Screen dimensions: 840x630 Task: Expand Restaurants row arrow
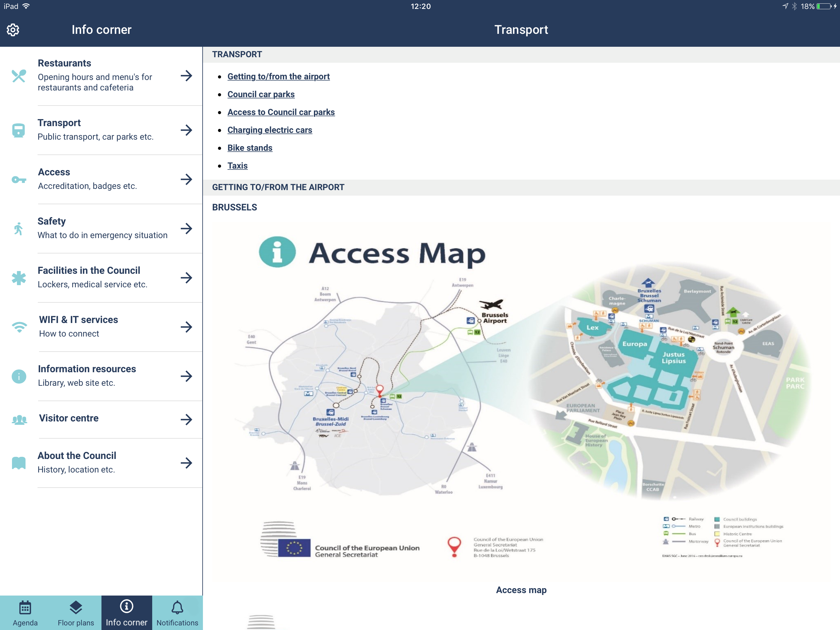click(186, 76)
